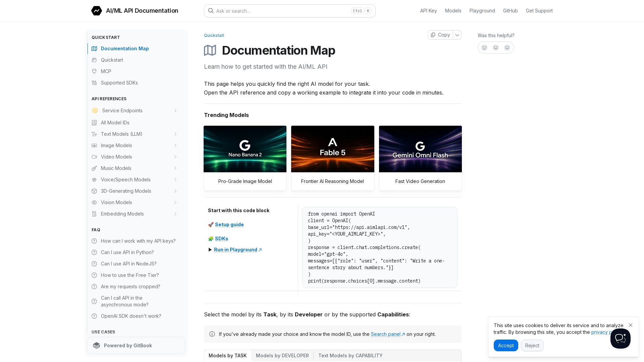Copy the page with Copy button

(440, 35)
